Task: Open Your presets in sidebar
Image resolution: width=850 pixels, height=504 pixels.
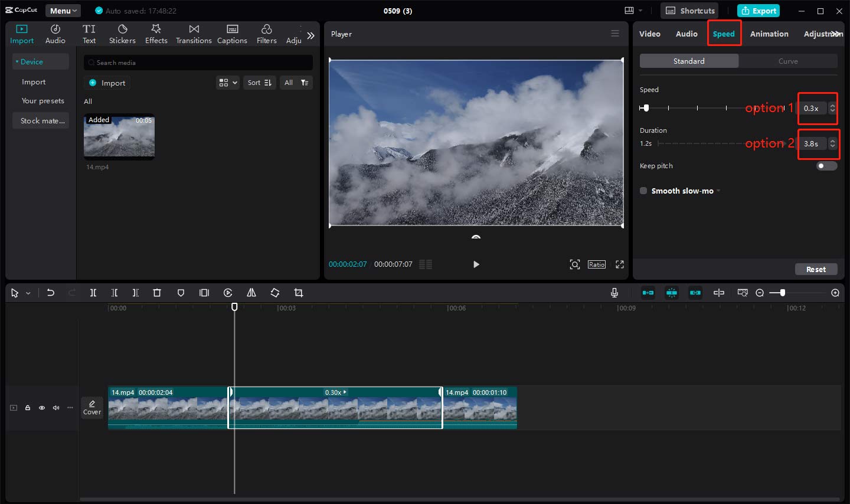Action: coord(42,101)
